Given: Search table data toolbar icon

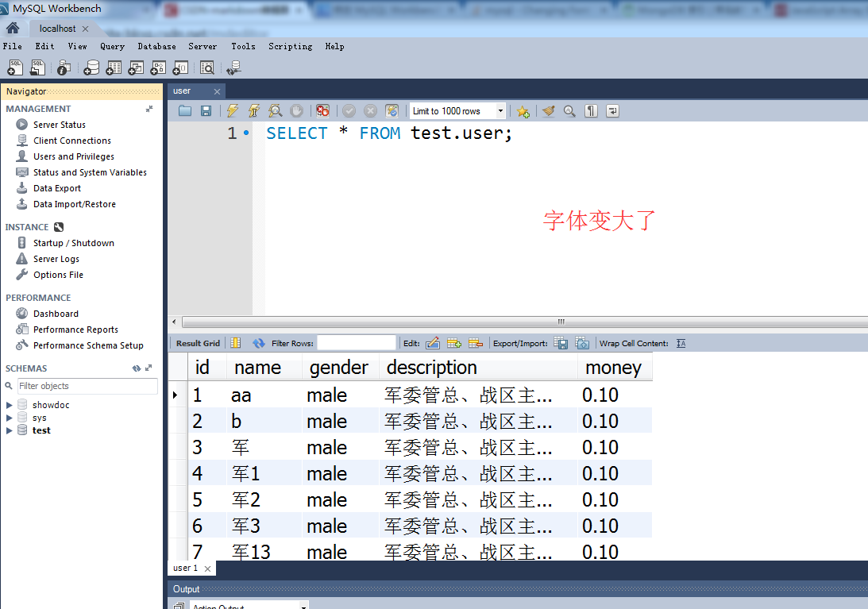Looking at the screenshot, I should point(207,67).
